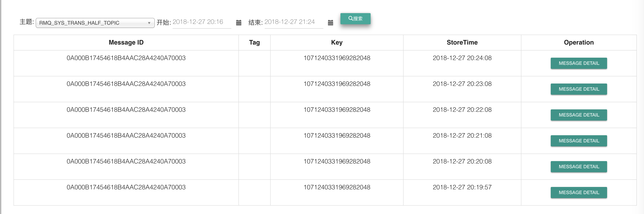Open the start date calendar picker
Image resolution: width=644 pixels, height=214 pixels.
tap(239, 23)
